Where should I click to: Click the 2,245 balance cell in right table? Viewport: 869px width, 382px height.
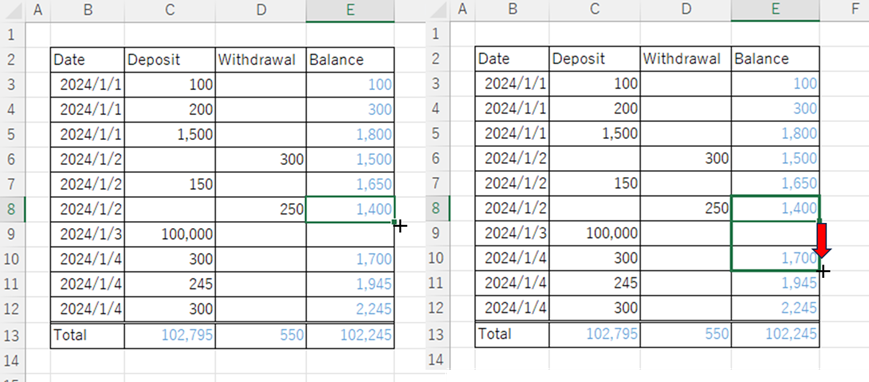point(775,309)
